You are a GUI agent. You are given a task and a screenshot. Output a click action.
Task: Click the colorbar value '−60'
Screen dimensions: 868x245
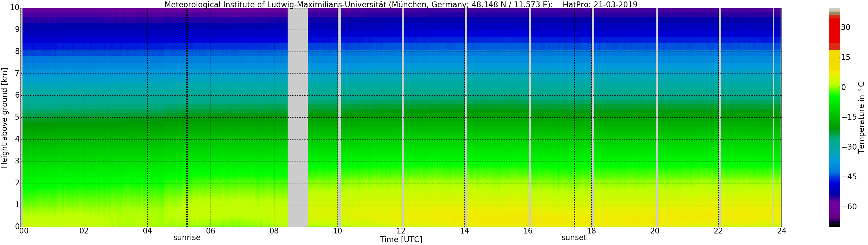click(x=849, y=207)
